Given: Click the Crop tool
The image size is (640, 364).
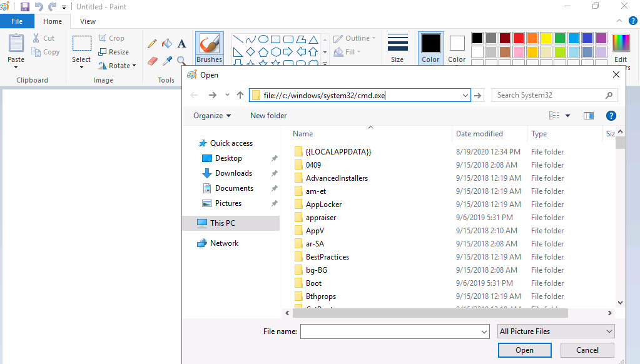Looking at the screenshot, I should pyautogui.click(x=111, y=38).
